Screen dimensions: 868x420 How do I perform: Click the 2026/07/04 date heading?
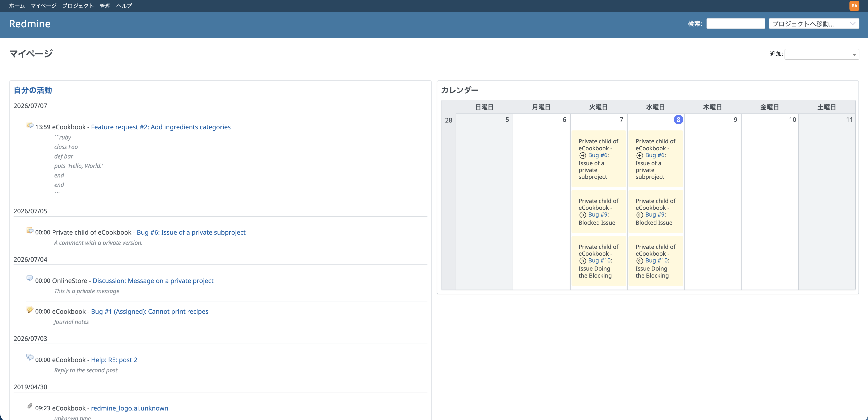(30, 260)
